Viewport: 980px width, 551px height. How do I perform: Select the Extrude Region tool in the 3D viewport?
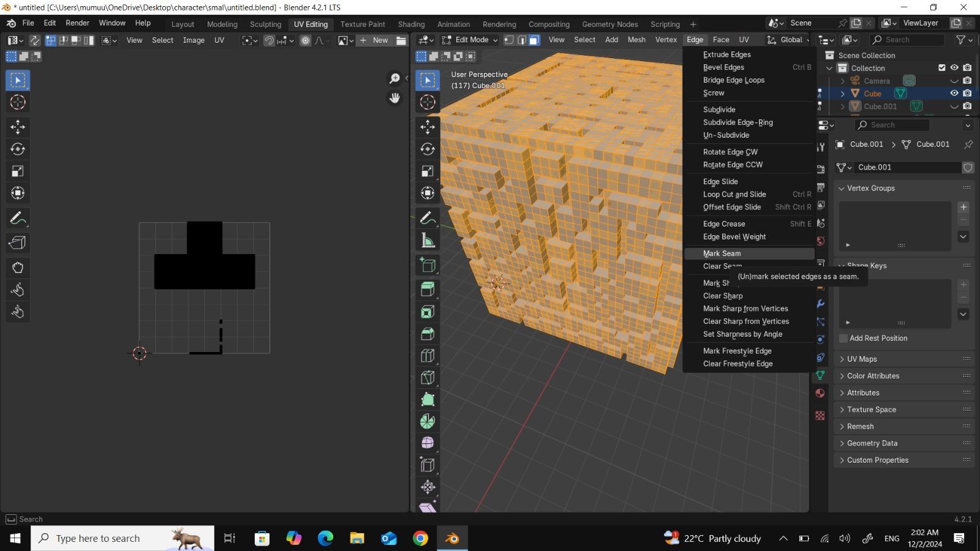tap(428, 290)
